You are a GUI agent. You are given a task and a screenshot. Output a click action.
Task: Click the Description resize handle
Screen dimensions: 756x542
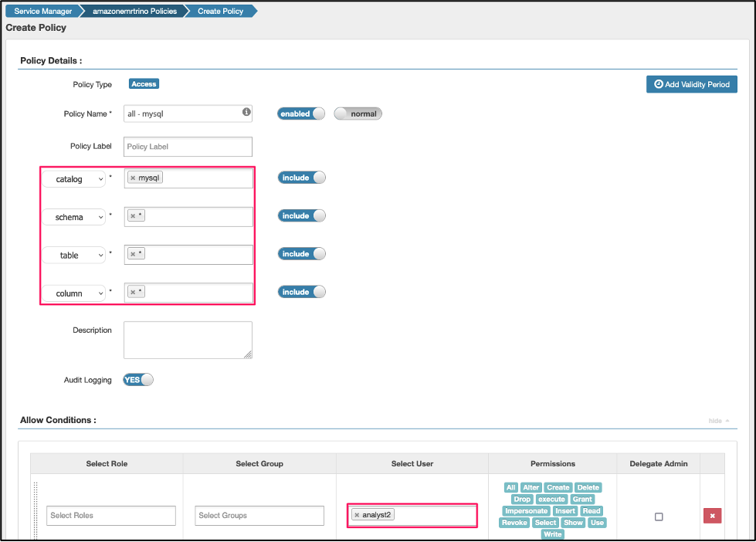248,354
